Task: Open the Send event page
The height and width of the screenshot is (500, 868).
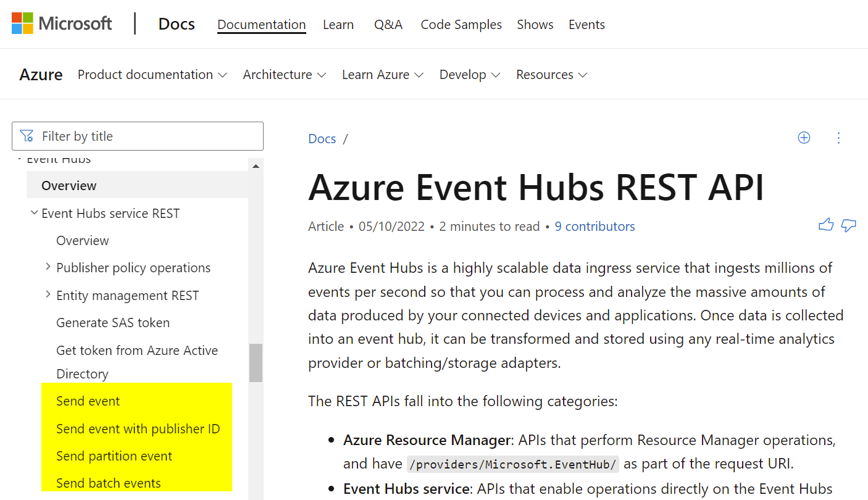Action: 88,401
